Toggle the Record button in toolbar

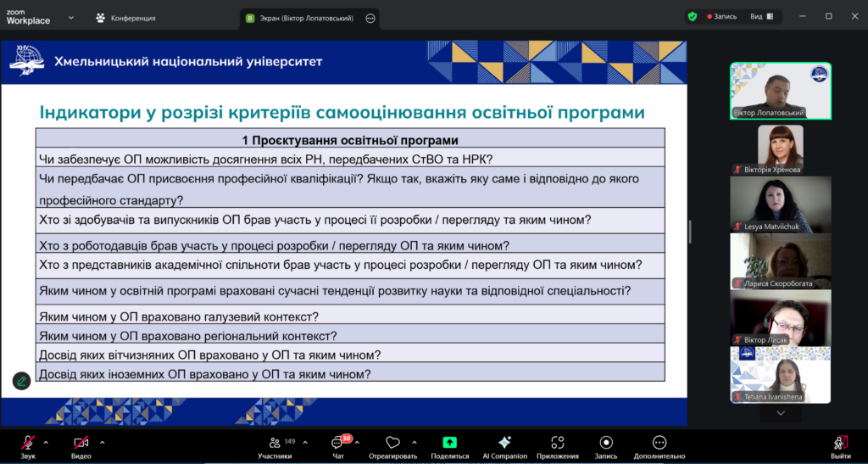click(x=606, y=447)
